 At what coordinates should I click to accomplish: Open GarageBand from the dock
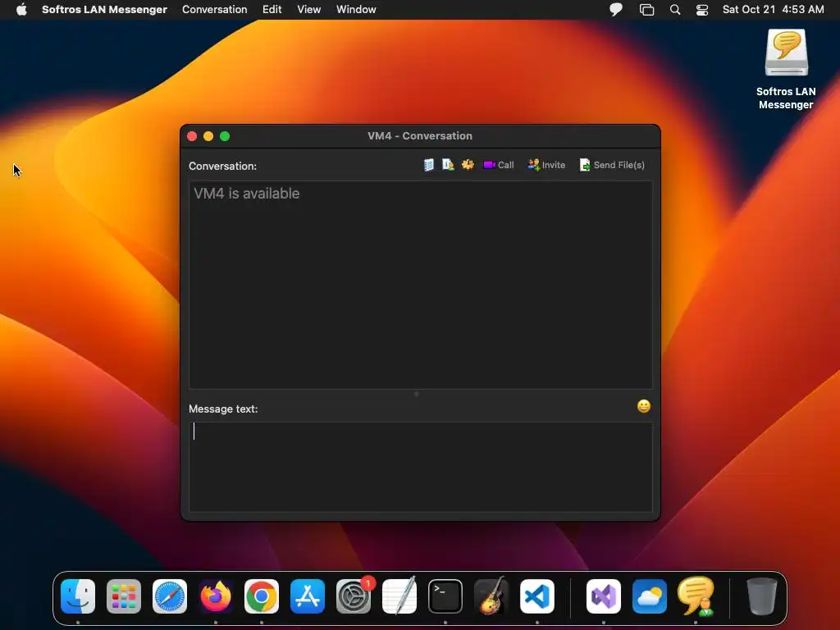[x=491, y=596]
